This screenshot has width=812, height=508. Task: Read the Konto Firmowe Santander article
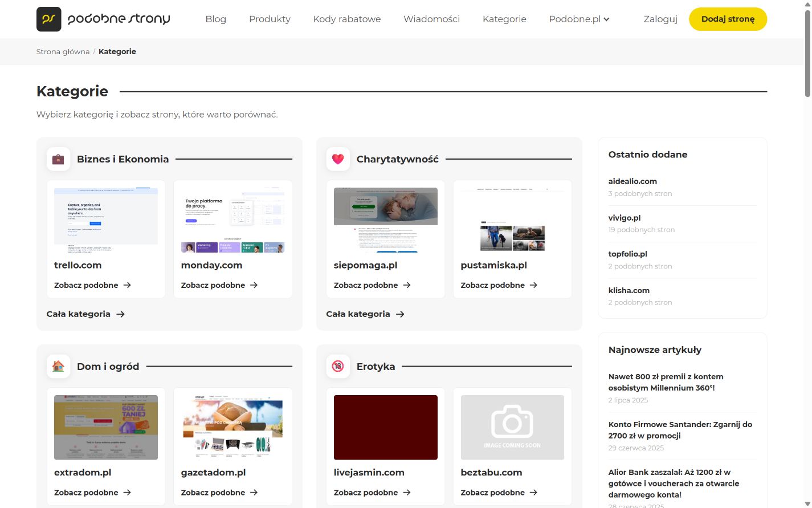pyautogui.click(x=680, y=430)
